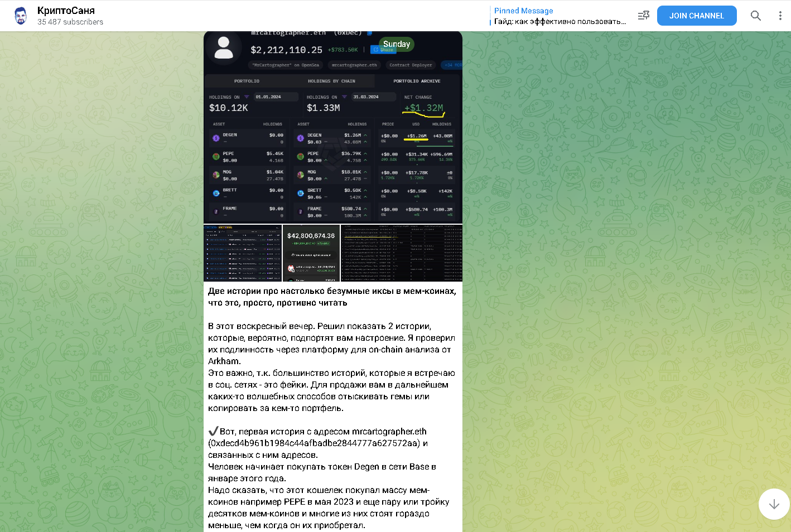Open the КриптоСаня channel avatar
This screenshot has height=532, width=791.
click(x=21, y=16)
